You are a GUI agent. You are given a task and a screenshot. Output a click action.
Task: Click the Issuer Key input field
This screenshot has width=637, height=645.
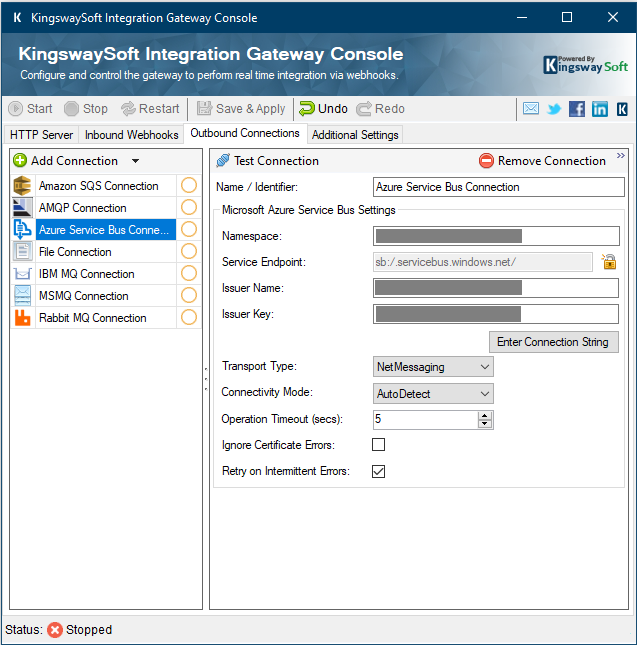(x=496, y=314)
